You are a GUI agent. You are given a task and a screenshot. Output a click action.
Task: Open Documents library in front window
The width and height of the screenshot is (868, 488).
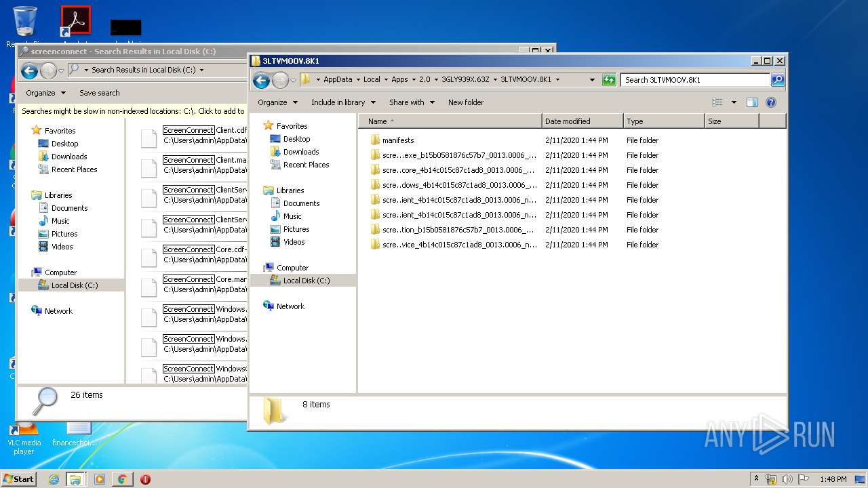pyautogui.click(x=301, y=203)
